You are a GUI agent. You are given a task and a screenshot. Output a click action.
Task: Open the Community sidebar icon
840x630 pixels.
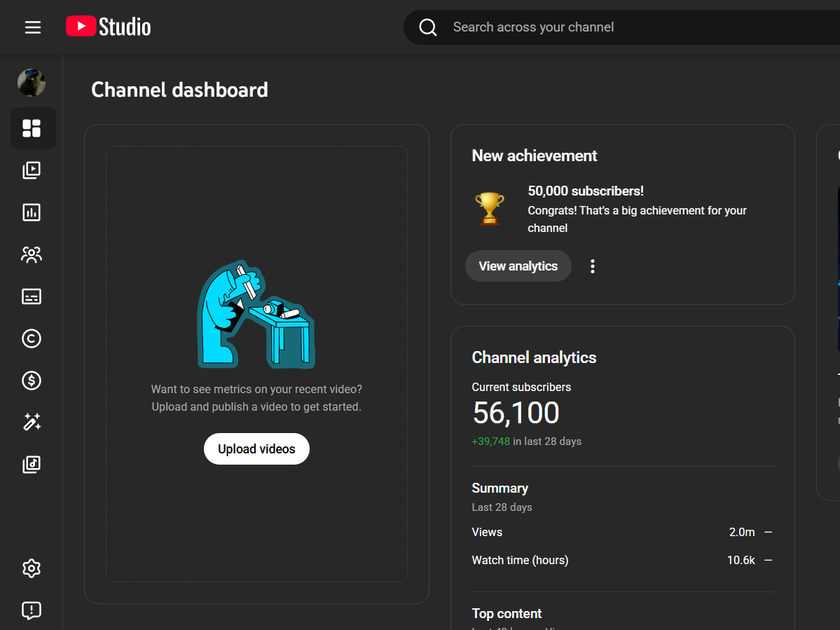point(32,254)
